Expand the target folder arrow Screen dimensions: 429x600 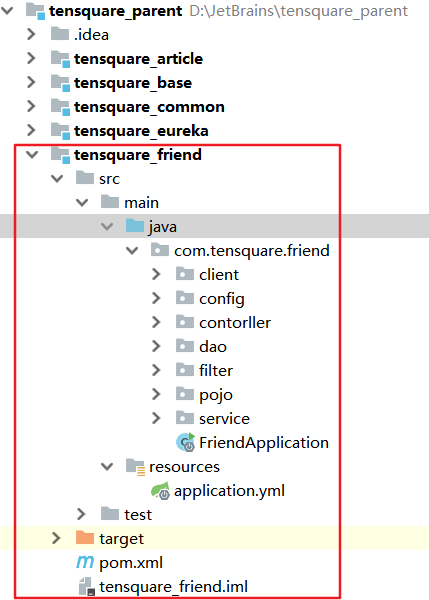click(x=56, y=538)
